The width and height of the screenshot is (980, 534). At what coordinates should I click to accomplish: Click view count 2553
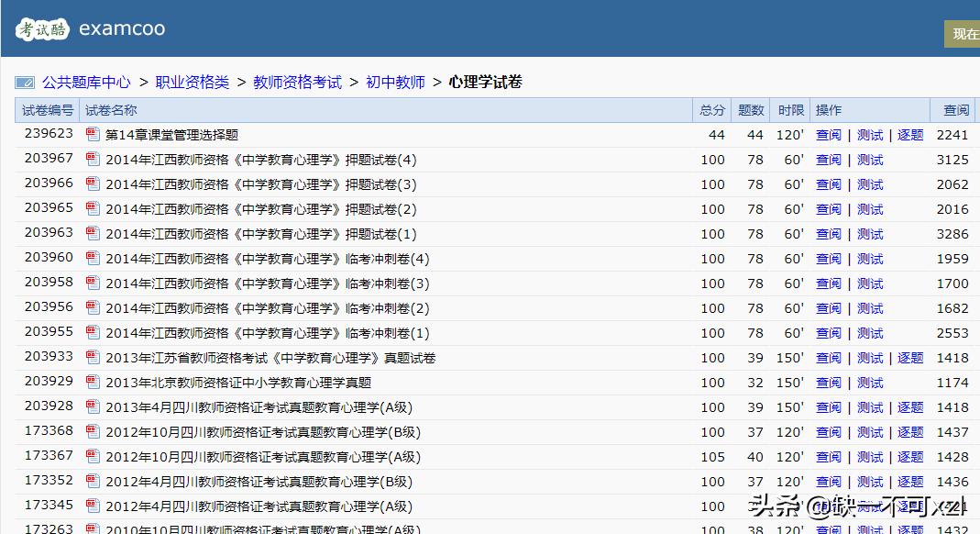pyautogui.click(x=952, y=333)
